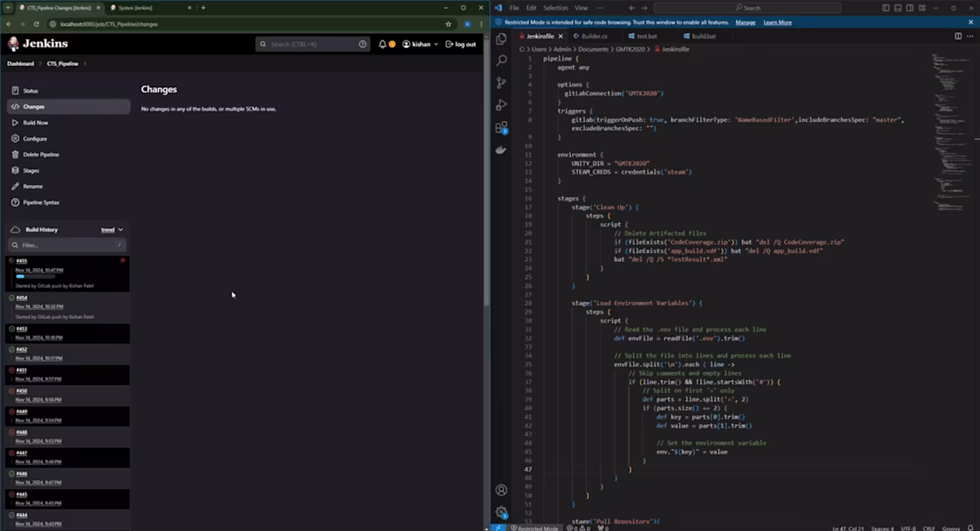Choose Delete Pipeline in Jenkins sidebar
980x531 pixels.
pyautogui.click(x=41, y=154)
